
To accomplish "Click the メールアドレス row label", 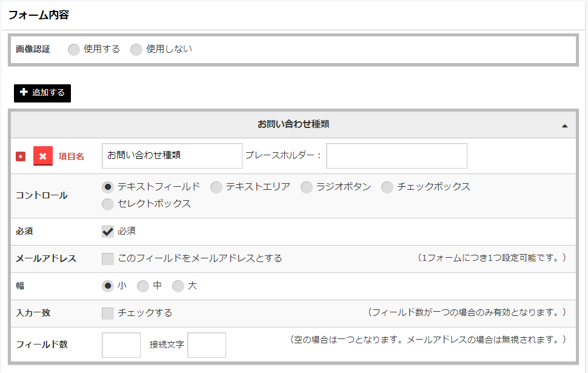I will (46, 258).
